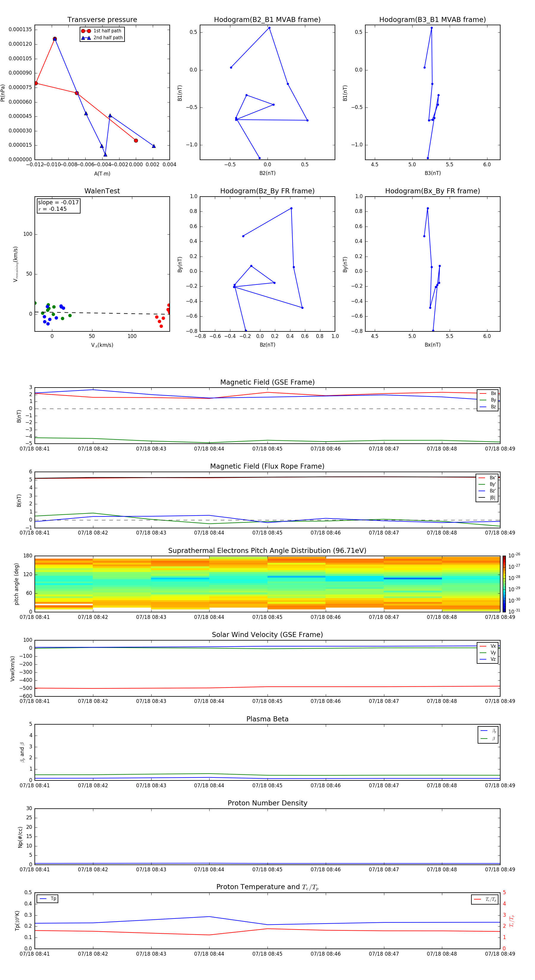This screenshot has width=535, height=980.
Task: Select "1st half path" legend entry
Action: click(x=102, y=31)
